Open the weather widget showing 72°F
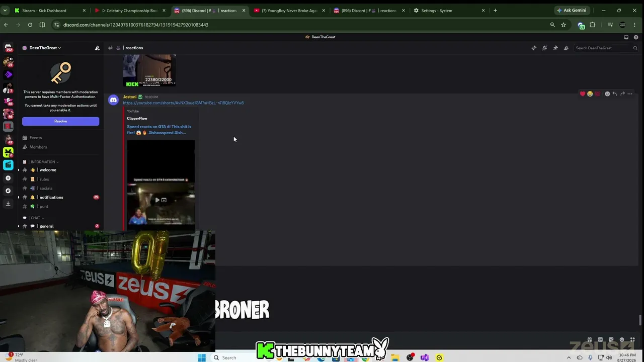 [20, 357]
